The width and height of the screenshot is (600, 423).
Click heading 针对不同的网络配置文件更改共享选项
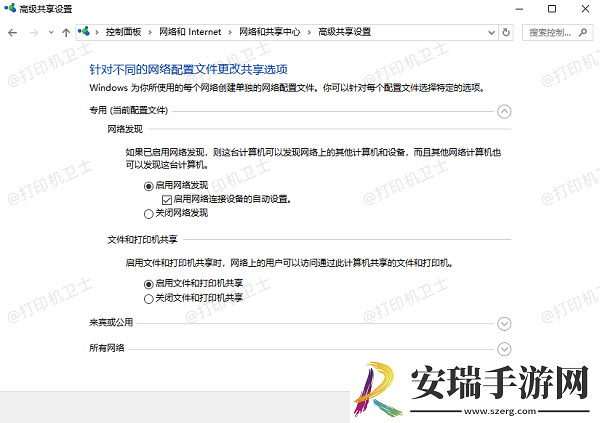click(188, 69)
